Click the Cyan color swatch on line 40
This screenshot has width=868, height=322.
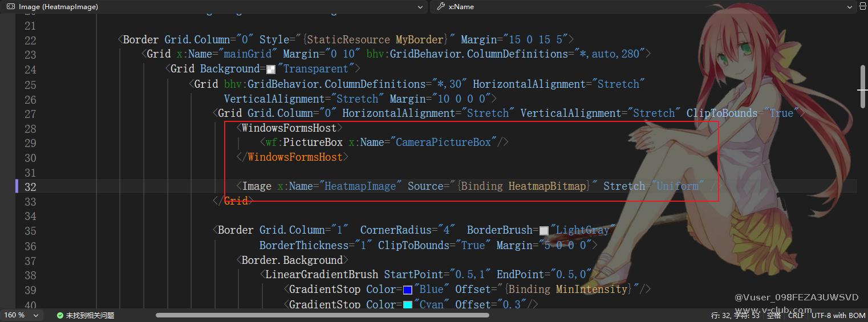pos(407,305)
